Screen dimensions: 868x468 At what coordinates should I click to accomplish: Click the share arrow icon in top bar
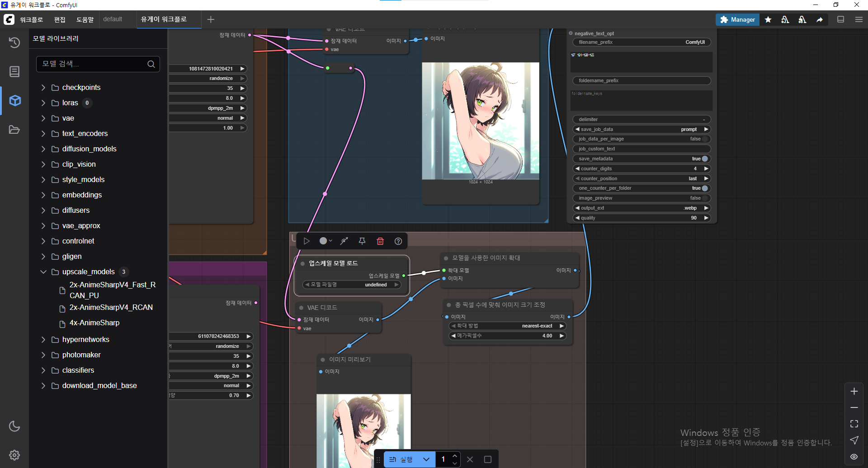point(820,19)
